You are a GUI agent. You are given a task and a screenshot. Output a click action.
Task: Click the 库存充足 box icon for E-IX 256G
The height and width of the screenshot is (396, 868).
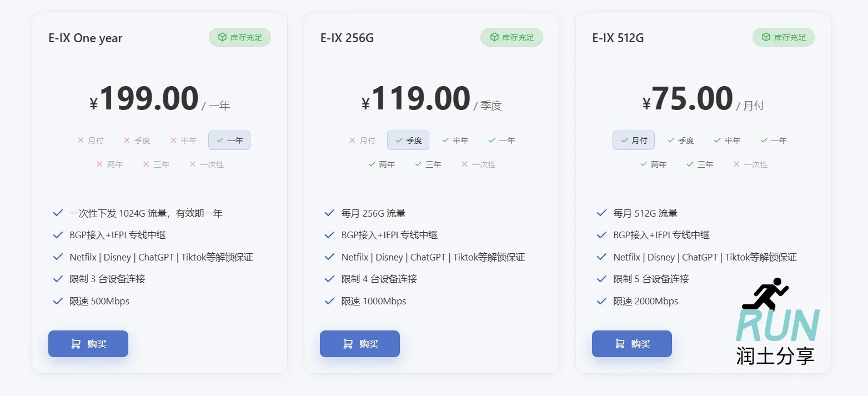coord(496,37)
